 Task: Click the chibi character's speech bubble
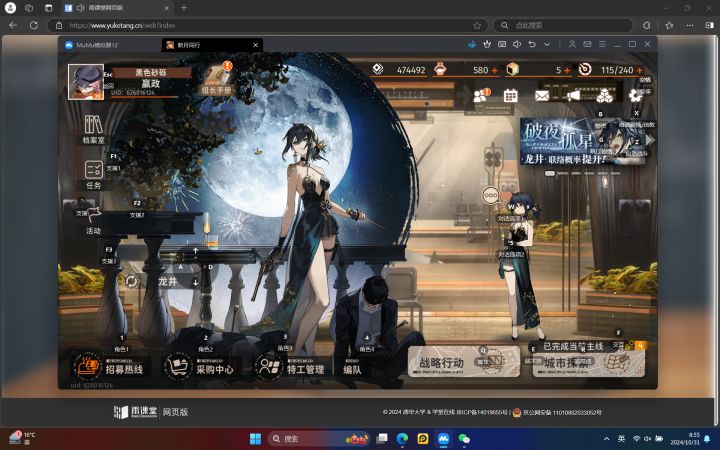coord(491,196)
